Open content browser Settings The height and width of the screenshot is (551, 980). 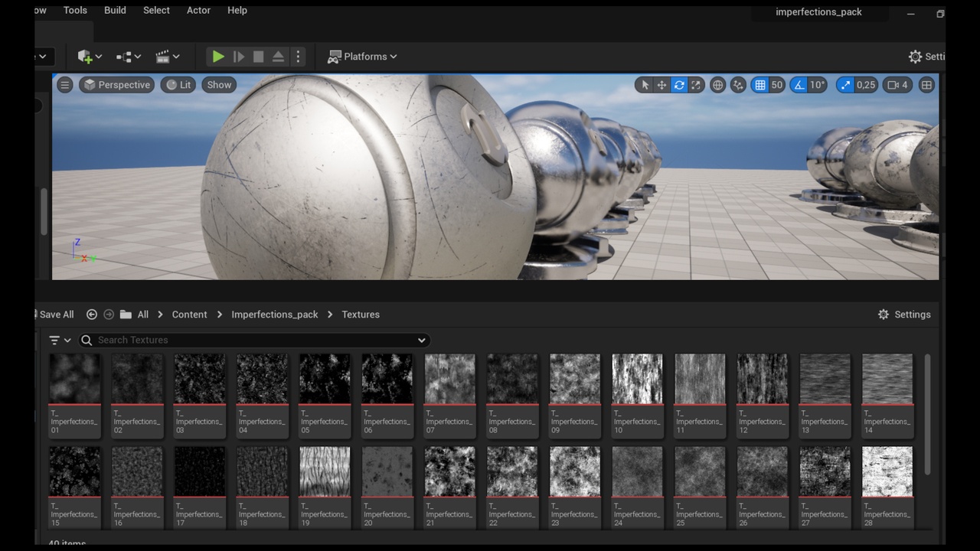903,315
